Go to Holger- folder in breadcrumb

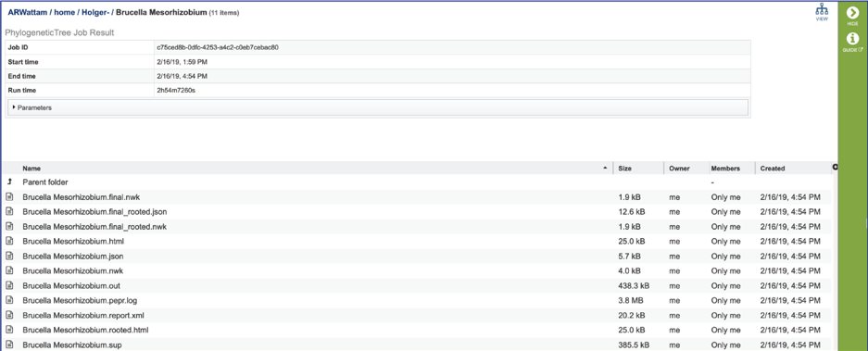pos(95,12)
